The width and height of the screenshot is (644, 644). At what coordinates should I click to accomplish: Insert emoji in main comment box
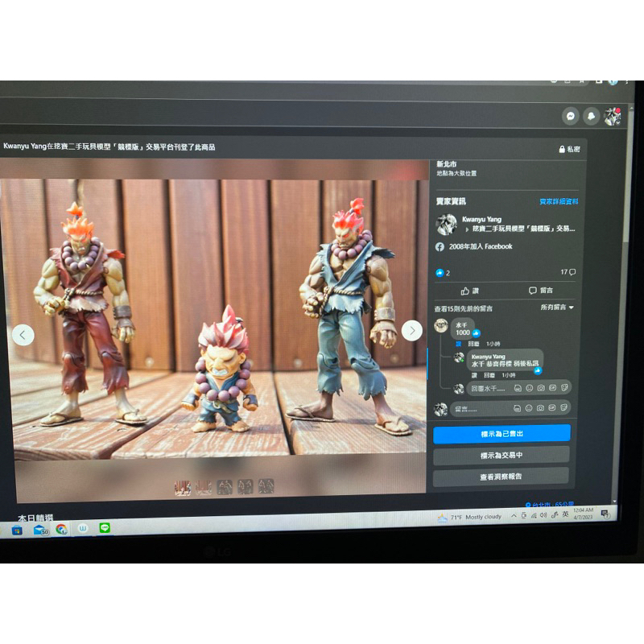(529, 408)
